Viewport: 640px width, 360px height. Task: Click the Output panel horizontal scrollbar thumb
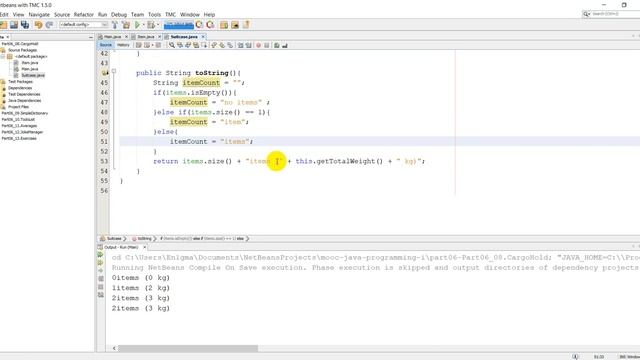pyautogui.click(x=188, y=348)
